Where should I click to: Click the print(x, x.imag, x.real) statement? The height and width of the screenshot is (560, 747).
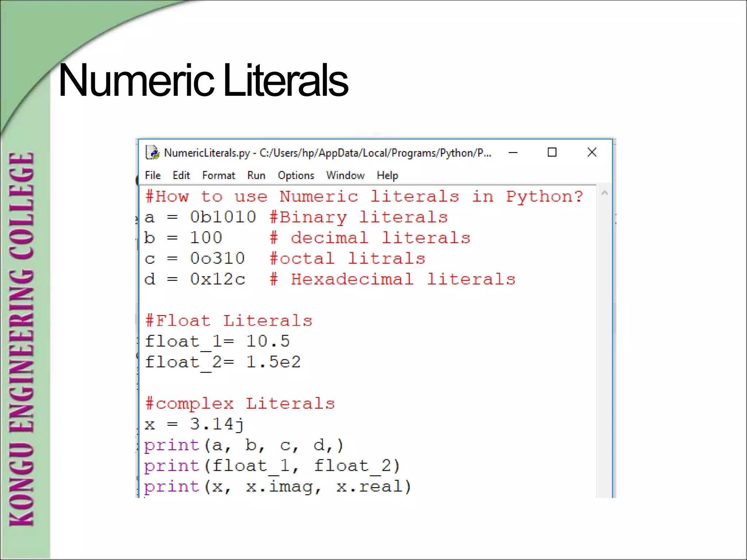pyautogui.click(x=277, y=487)
